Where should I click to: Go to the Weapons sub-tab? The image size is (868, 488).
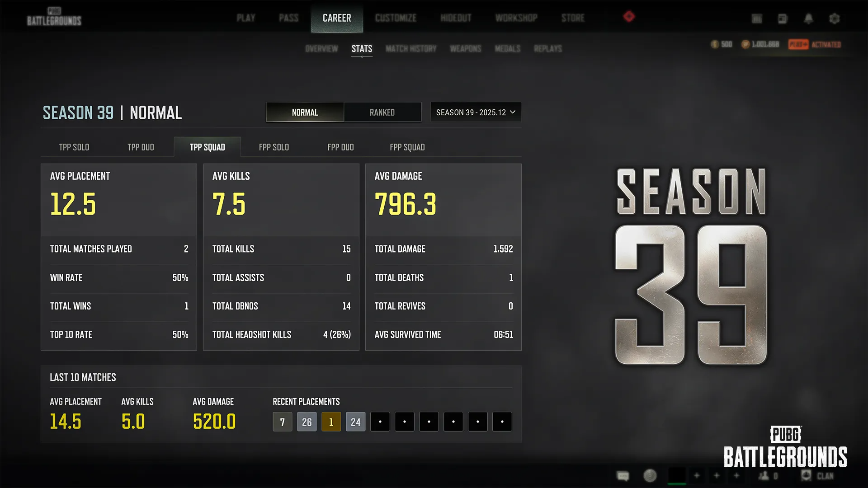pyautogui.click(x=465, y=49)
